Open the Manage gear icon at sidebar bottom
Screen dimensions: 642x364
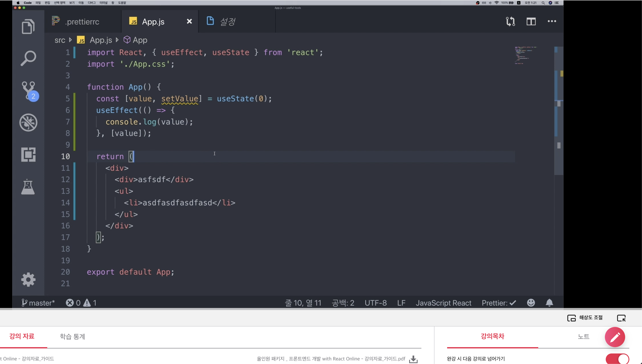[28, 279]
